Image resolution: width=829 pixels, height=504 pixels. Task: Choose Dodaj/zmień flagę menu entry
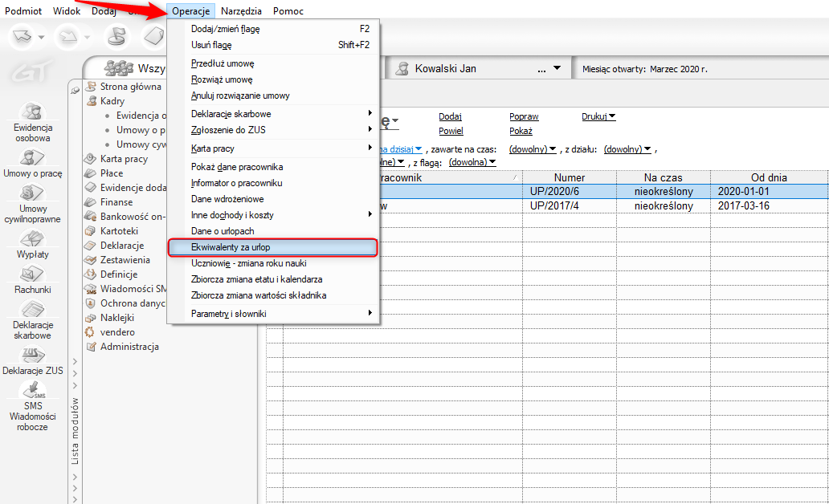pos(273,29)
